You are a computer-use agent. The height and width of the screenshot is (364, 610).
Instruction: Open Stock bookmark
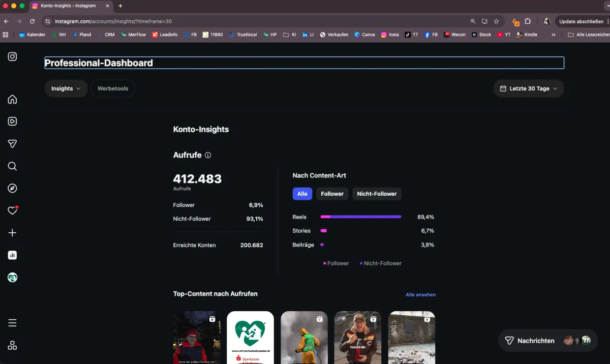[481, 35]
